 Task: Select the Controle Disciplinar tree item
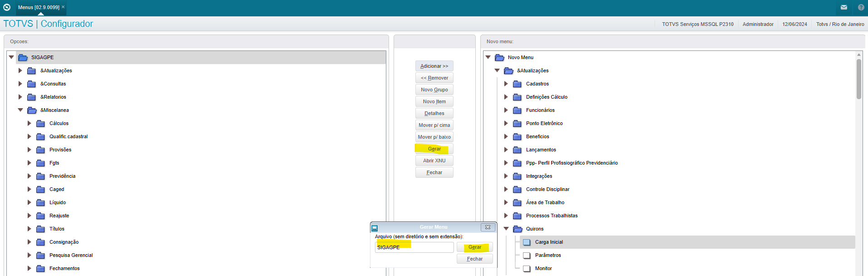[x=547, y=189]
